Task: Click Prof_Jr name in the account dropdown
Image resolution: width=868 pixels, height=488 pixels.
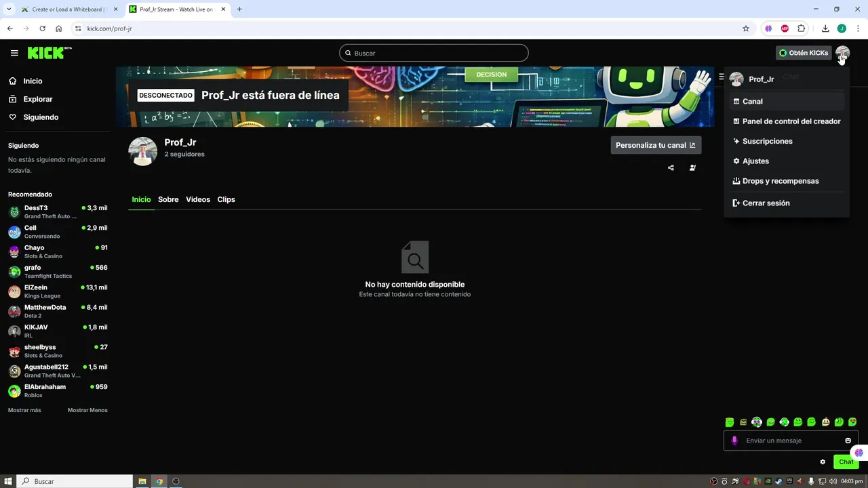Action: (761, 79)
